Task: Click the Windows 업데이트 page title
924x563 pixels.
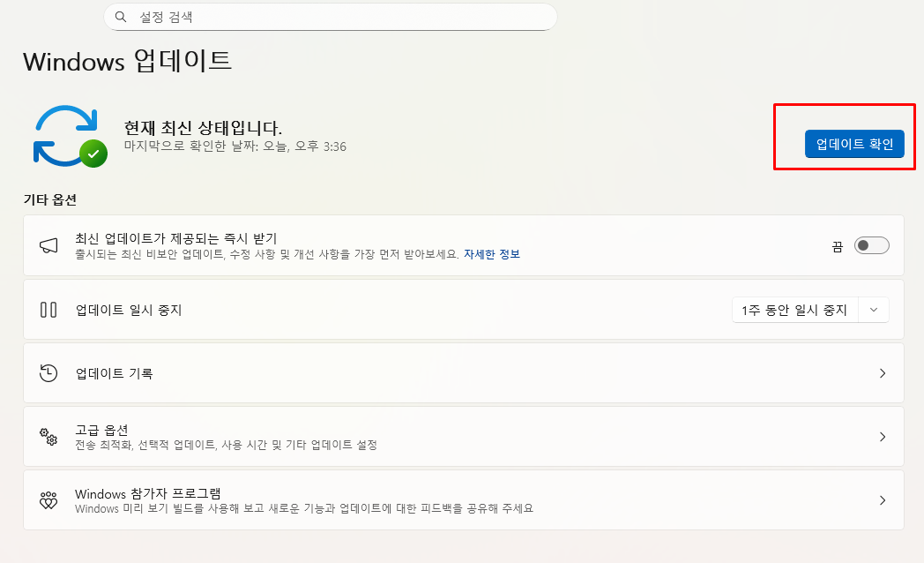Action: pyautogui.click(x=127, y=61)
